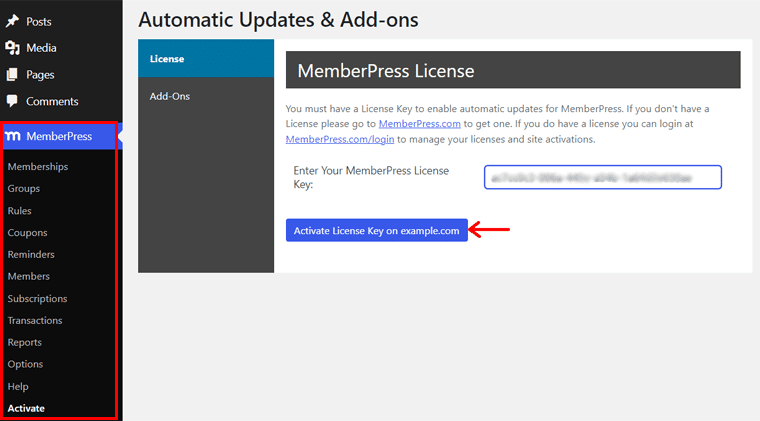Switch to the License tab
The height and width of the screenshot is (421, 760).
206,59
